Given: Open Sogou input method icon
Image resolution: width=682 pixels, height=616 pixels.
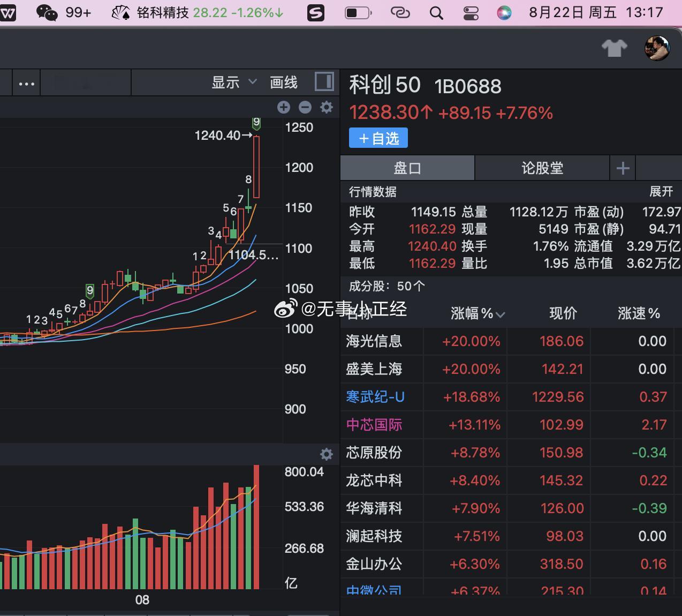Looking at the screenshot, I should coord(316,12).
